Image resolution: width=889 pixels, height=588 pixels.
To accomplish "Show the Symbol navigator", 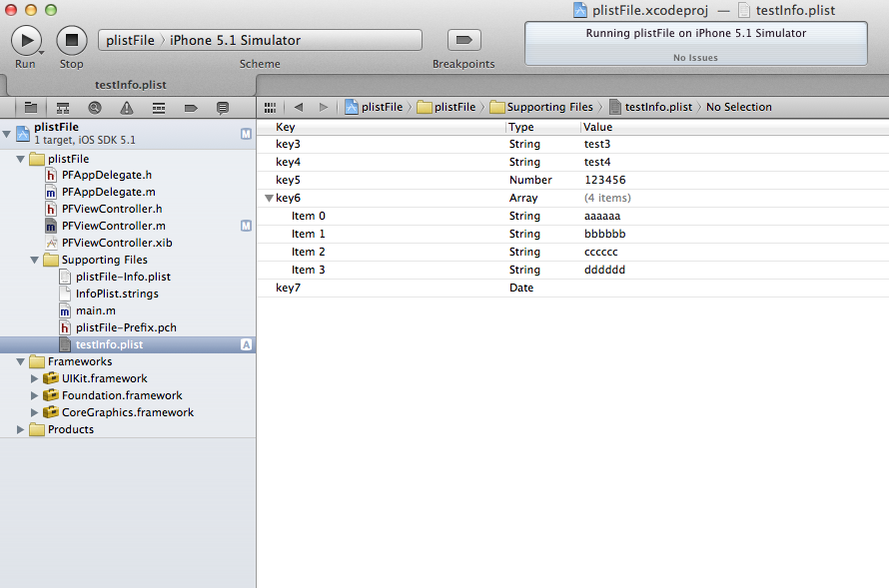I will (63, 107).
